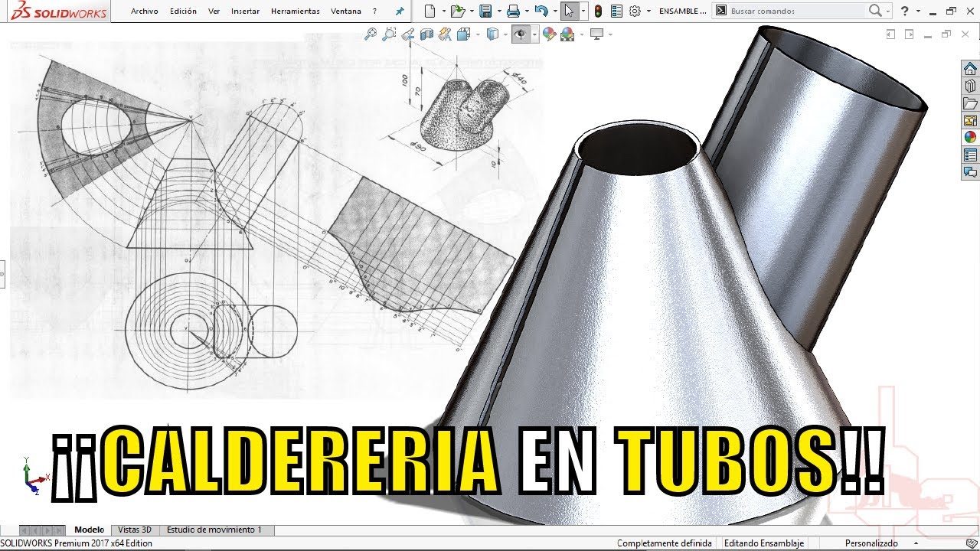Open File Properties list icon
Image resolution: width=980 pixels, height=551 pixels.
pos(616,11)
